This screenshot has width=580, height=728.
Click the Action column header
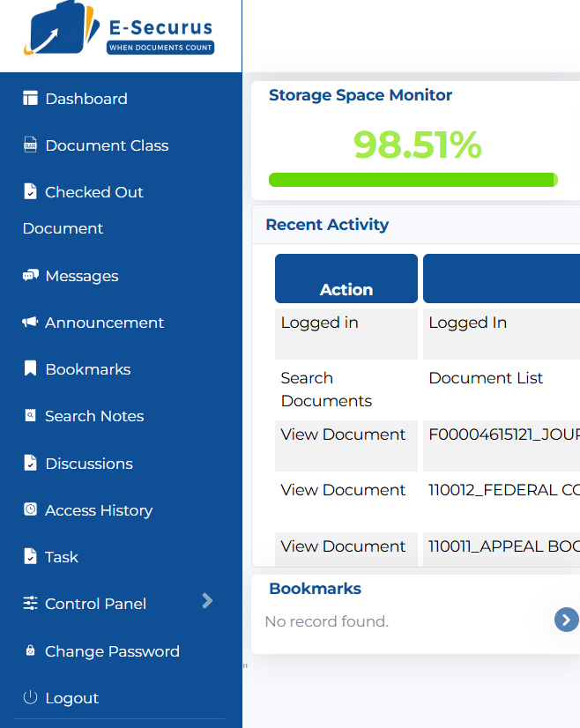coord(346,289)
